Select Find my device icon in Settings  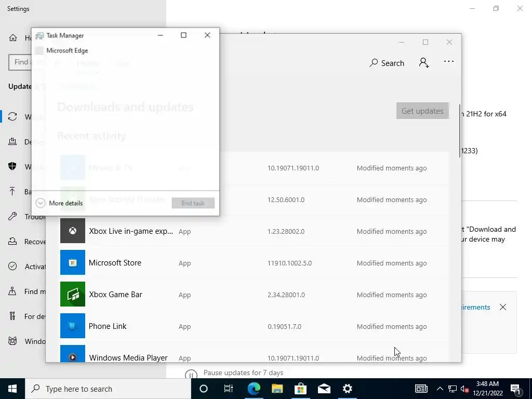tap(12, 291)
